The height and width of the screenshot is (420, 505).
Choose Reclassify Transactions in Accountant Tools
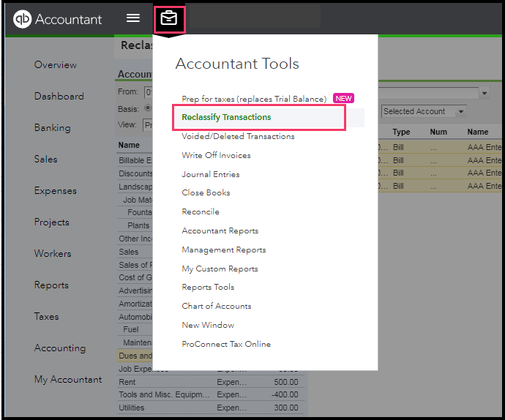226,117
